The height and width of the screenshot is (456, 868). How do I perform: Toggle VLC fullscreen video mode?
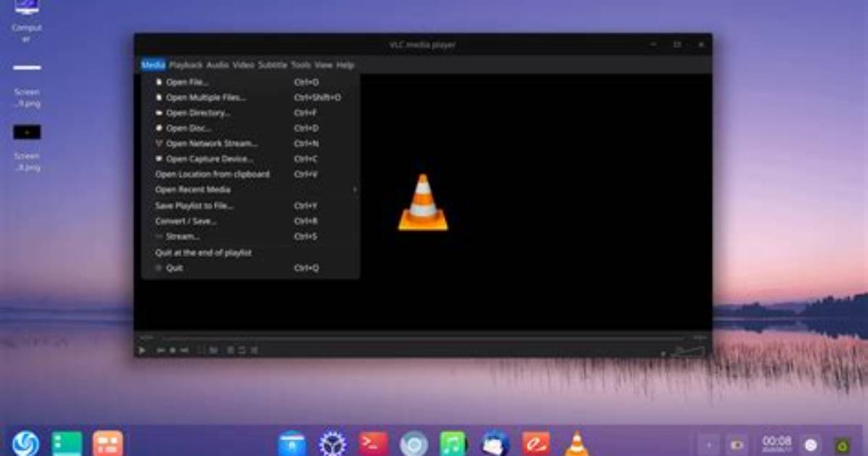tap(201, 350)
